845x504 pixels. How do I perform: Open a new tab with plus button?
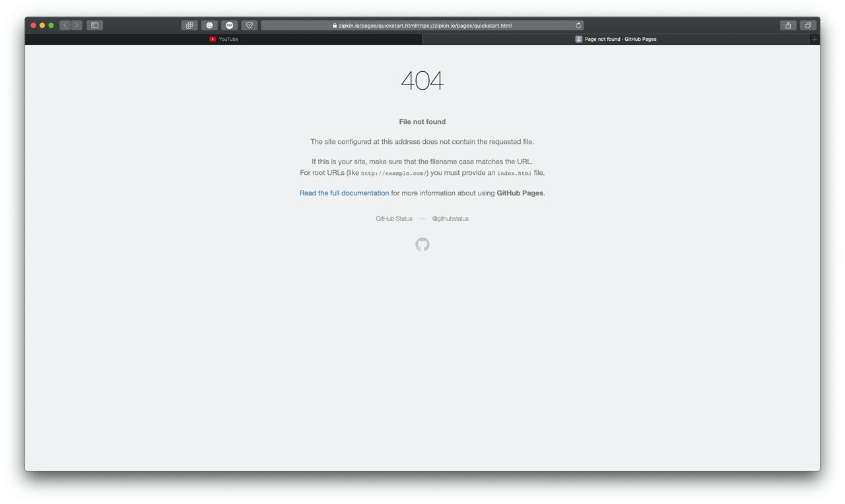(815, 39)
